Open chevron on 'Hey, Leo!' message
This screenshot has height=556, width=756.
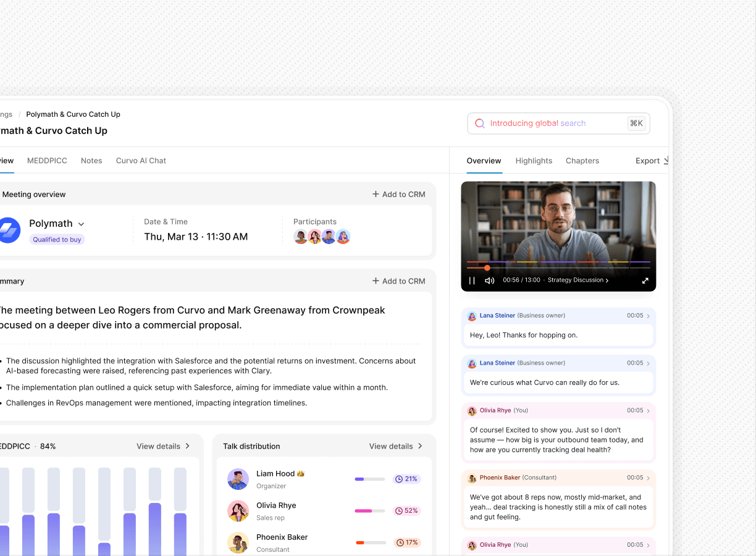(x=648, y=316)
